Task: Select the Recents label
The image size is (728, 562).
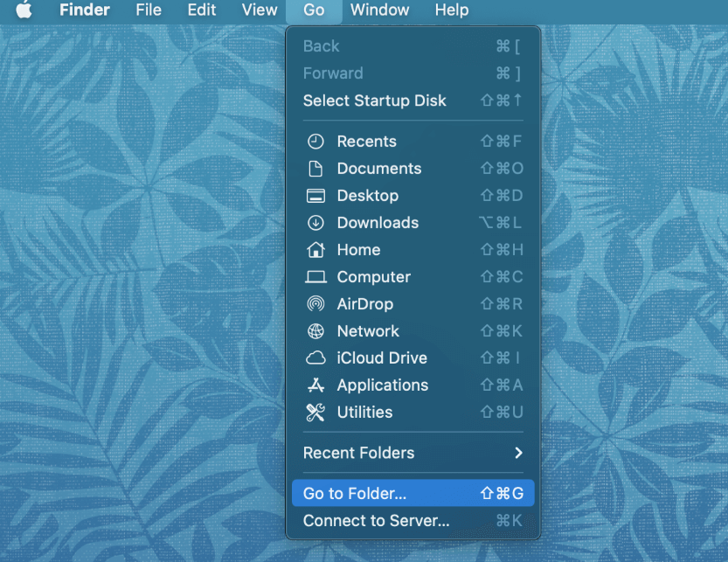Action: point(367,142)
